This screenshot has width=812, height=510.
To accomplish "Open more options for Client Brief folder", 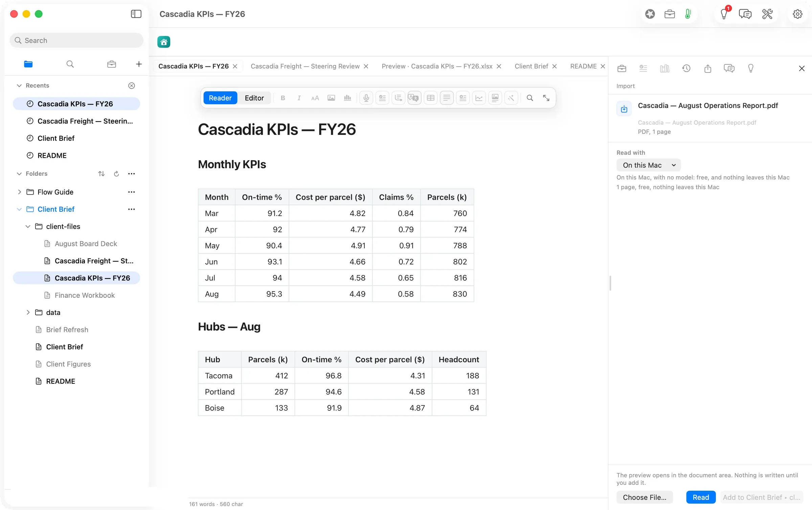I will click(x=132, y=209).
